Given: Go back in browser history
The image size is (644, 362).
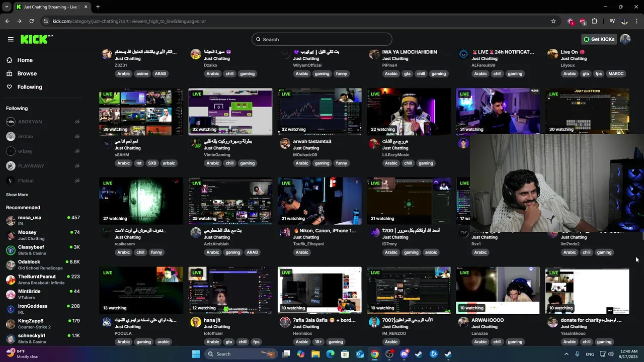Looking at the screenshot, I should click(7, 21).
